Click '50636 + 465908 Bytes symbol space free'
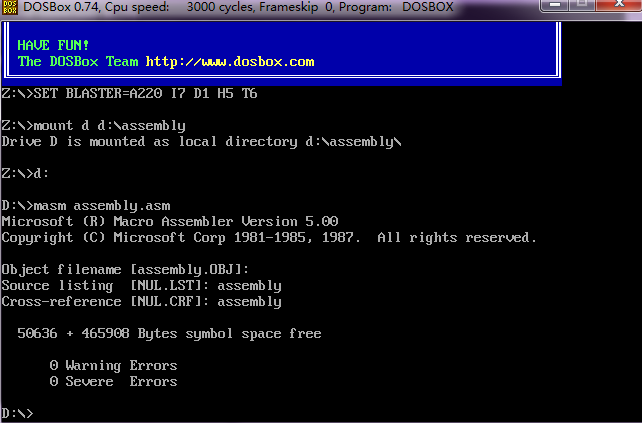This screenshot has height=423, width=642. pos(170,334)
